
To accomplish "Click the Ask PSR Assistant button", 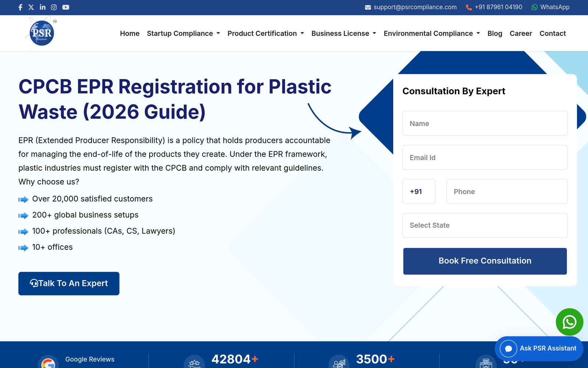I will (539, 348).
